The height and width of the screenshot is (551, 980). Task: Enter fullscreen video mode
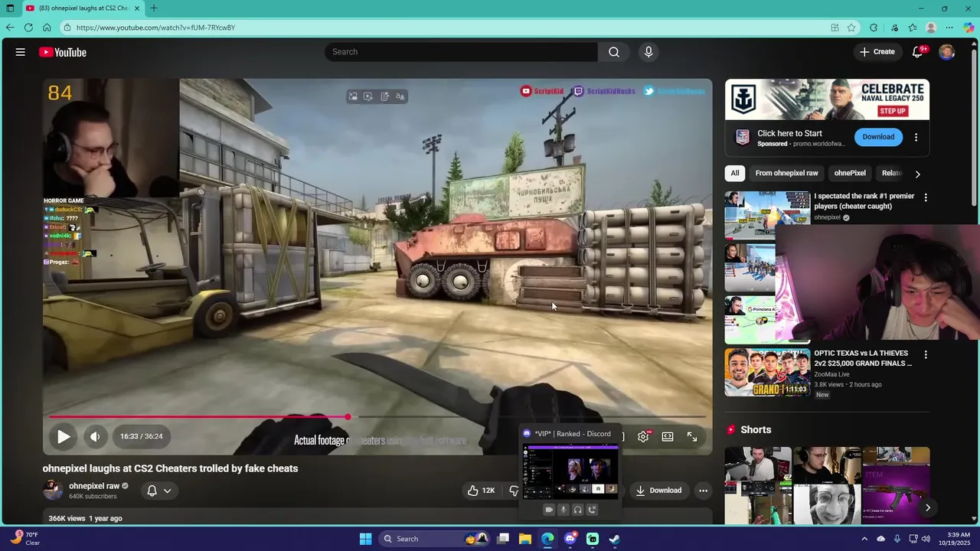692,436
